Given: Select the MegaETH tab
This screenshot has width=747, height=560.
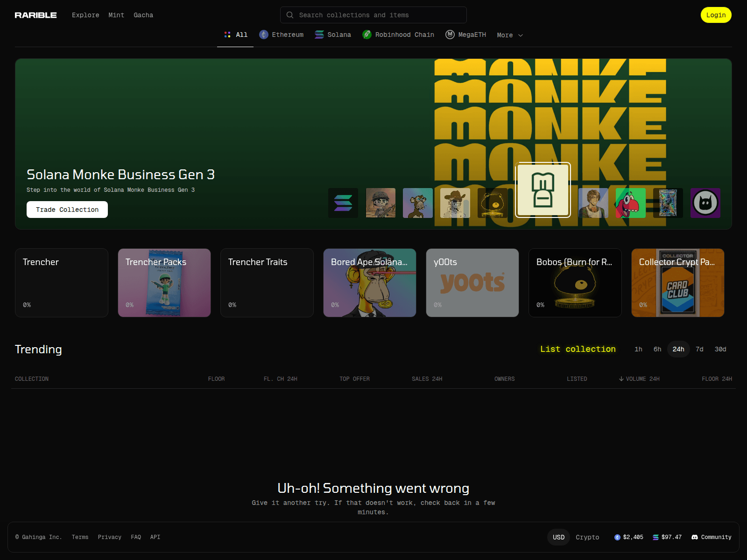Looking at the screenshot, I should pos(466,35).
